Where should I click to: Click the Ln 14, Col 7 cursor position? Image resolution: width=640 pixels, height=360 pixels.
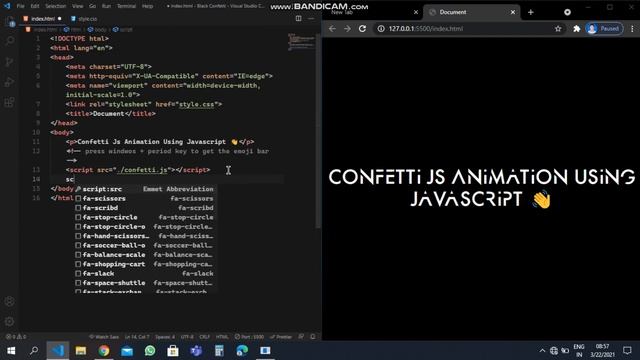click(137, 337)
